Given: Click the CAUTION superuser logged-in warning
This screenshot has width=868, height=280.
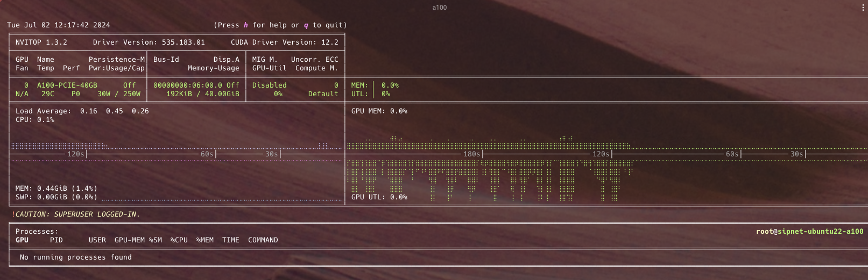Looking at the screenshot, I should (75, 214).
